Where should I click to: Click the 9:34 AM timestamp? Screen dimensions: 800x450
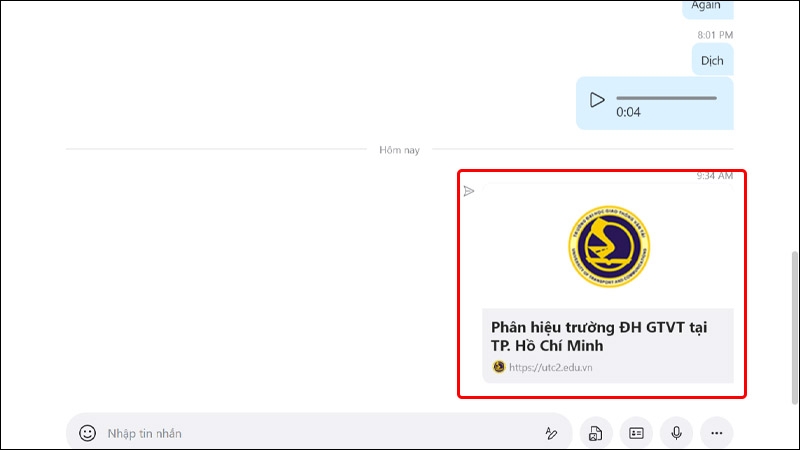pos(715,176)
